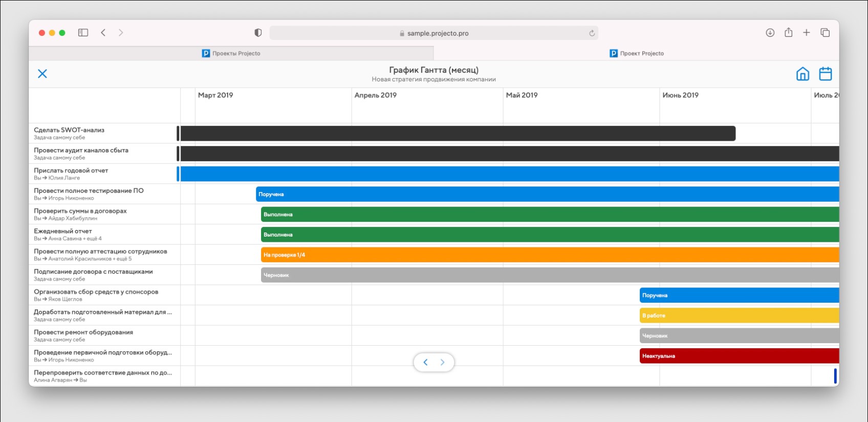Click the sample.projecto.pro address field
The image size is (868, 422).
pyautogui.click(x=434, y=33)
